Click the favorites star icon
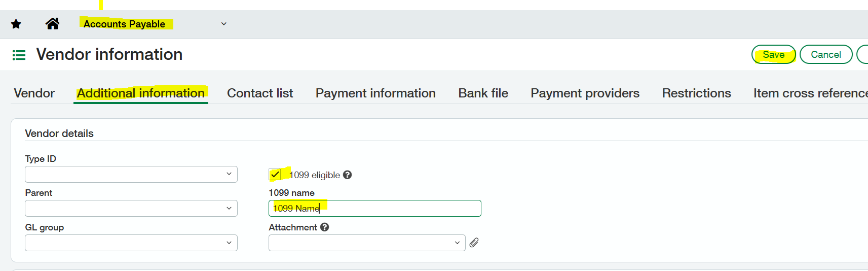868x271 pixels. [x=16, y=24]
